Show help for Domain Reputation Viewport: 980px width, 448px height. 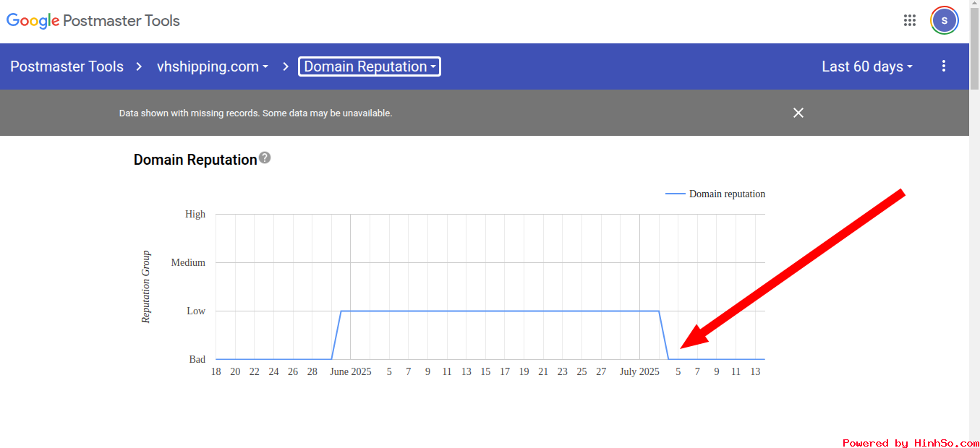(x=265, y=158)
